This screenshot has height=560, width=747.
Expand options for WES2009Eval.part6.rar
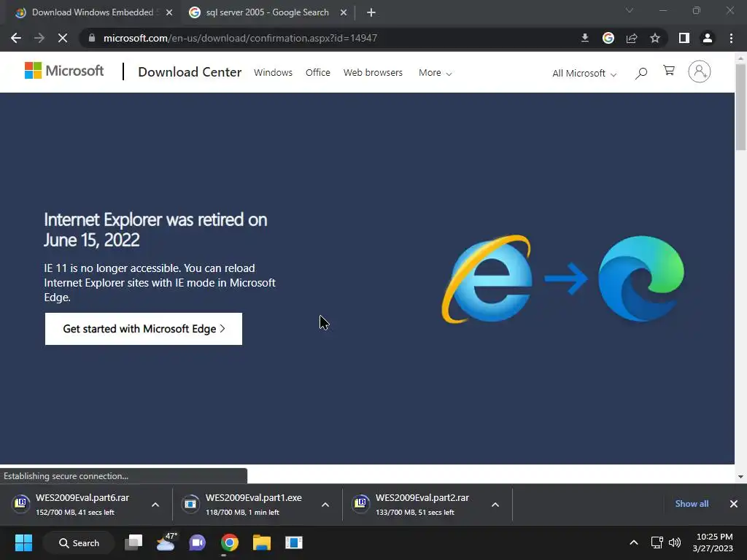tap(155, 505)
